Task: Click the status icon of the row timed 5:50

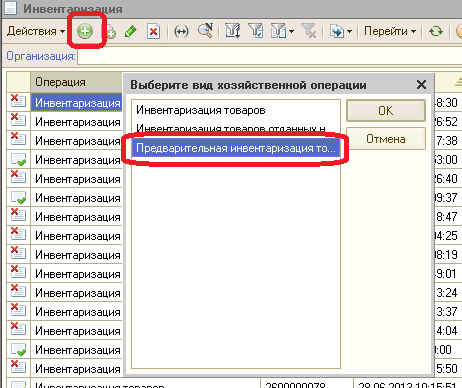Action: pyautogui.click(x=18, y=367)
